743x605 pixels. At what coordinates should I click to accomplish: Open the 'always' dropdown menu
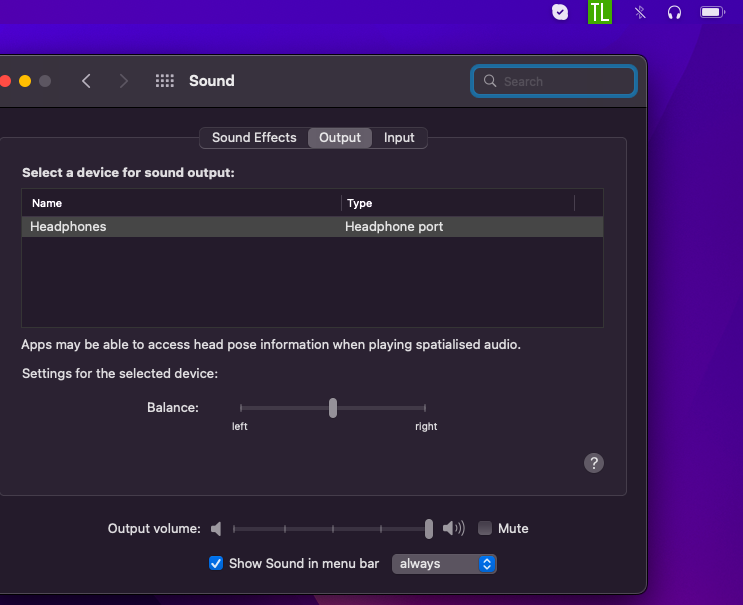[444, 564]
